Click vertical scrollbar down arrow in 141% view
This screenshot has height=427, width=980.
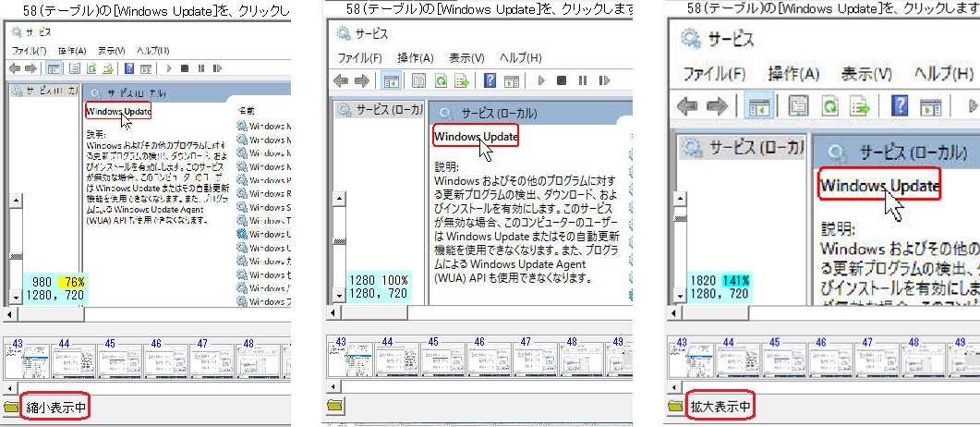coord(680,296)
